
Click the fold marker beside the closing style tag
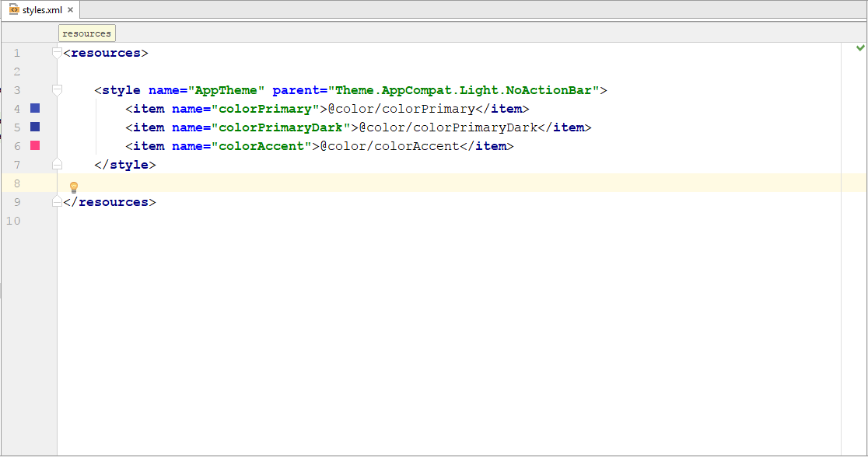point(56,163)
